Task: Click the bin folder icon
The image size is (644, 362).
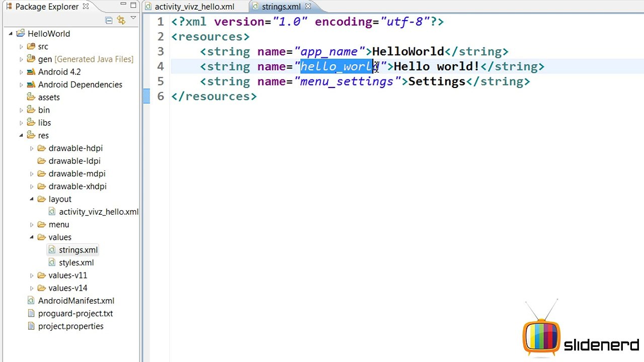Action: 31,110
